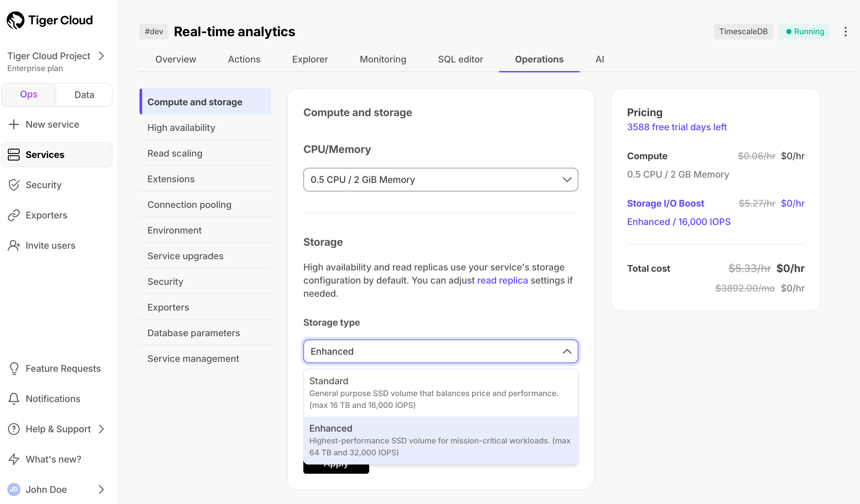Click the shield icon next to Security
This screenshot has height=504, width=860.
pyautogui.click(x=13, y=185)
